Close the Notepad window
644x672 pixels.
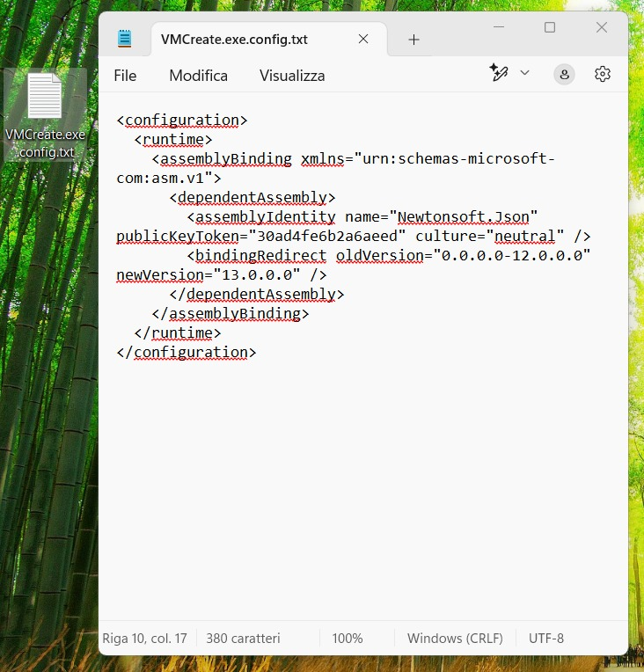602,27
